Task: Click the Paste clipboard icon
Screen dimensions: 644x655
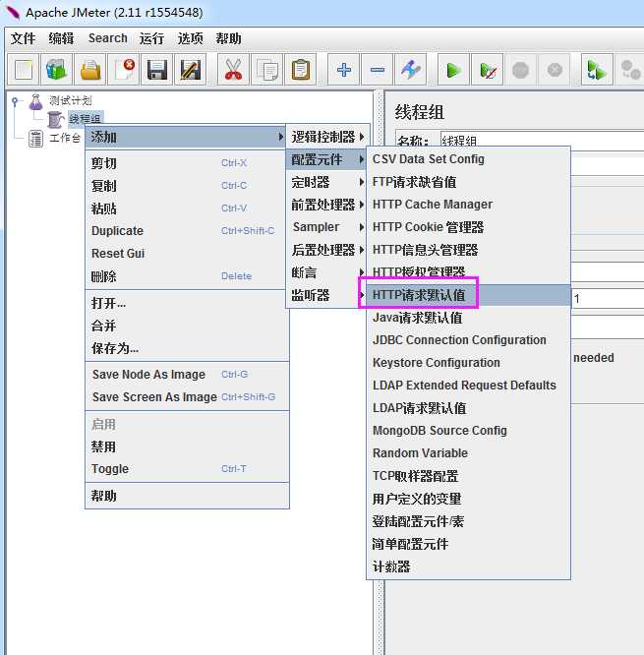Action: [x=301, y=70]
